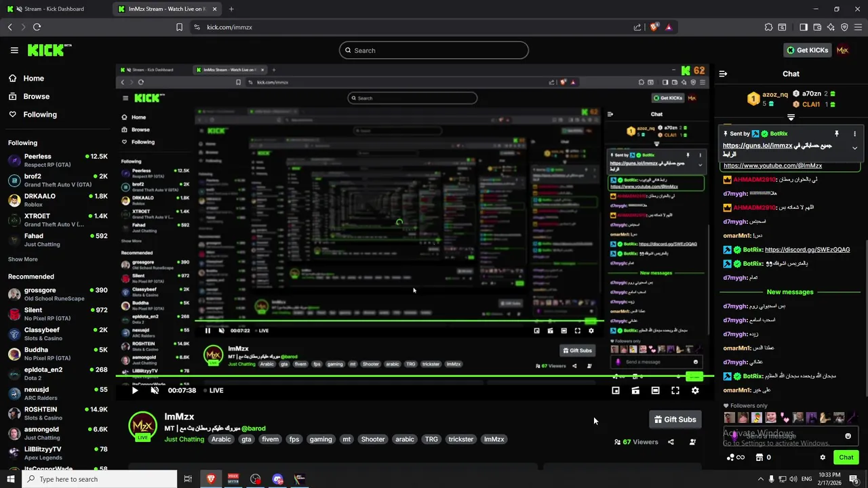Open a new browser tab

(231, 9)
